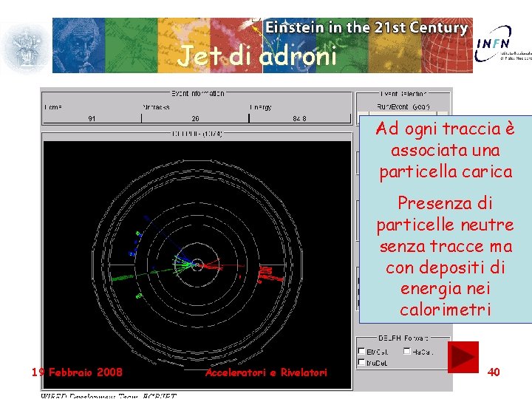Click the slide number 40
The height and width of the screenshot is (399, 532).
(494, 372)
